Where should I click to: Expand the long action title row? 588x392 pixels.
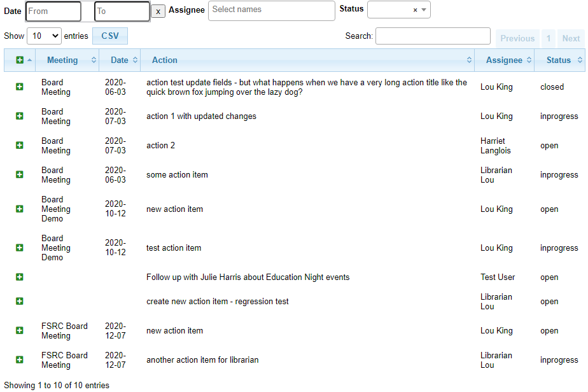point(20,87)
